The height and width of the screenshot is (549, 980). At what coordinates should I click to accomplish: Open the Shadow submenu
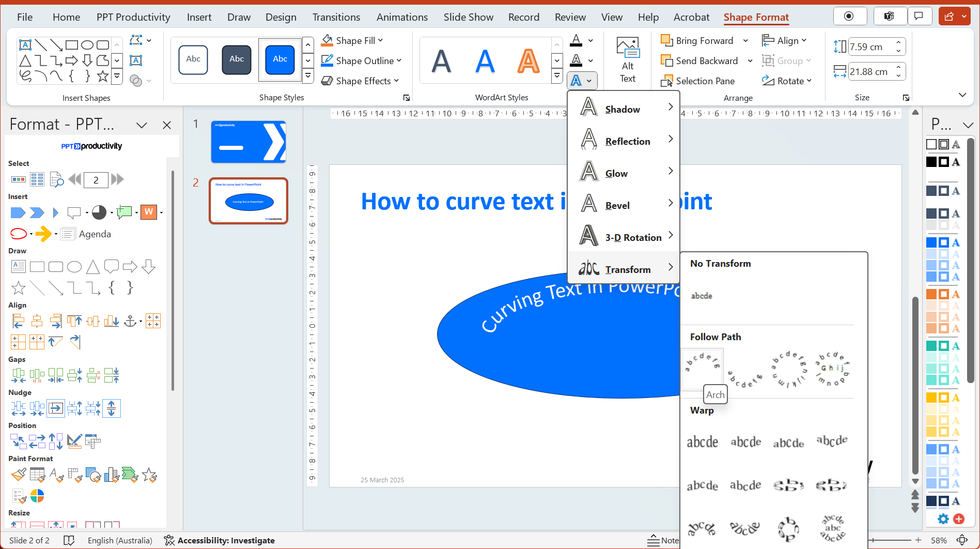pos(624,109)
